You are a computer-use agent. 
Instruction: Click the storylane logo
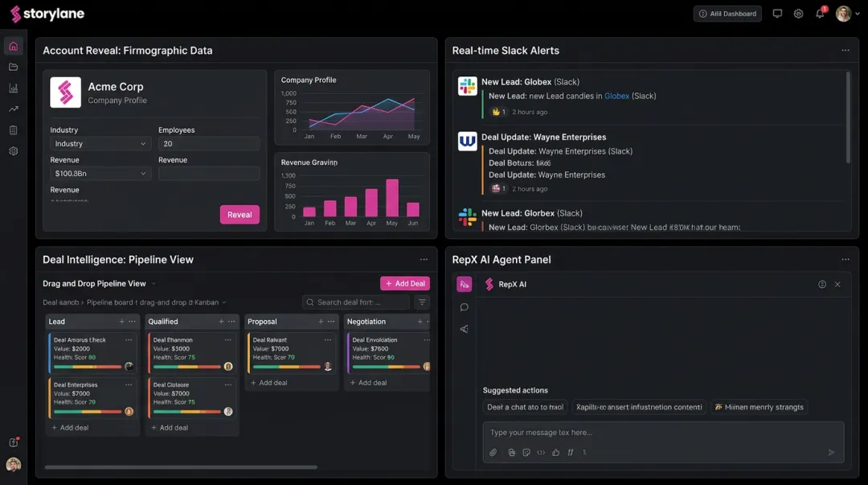click(47, 14)
